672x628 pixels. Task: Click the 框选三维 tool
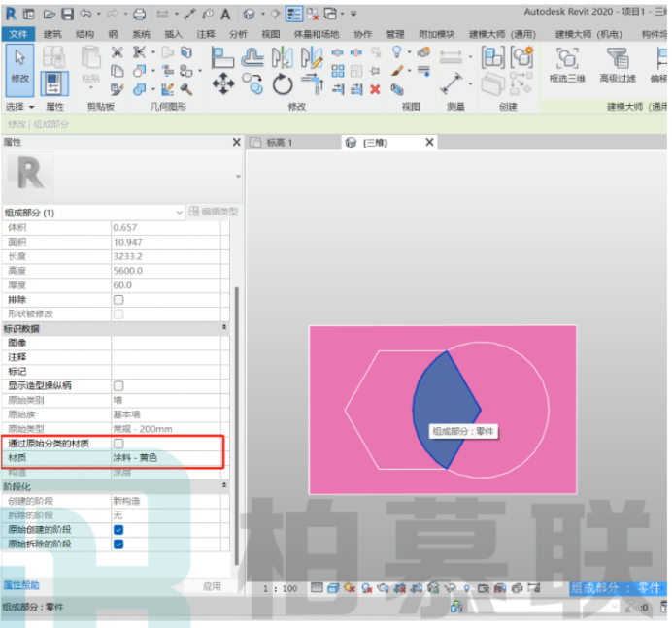567,65
